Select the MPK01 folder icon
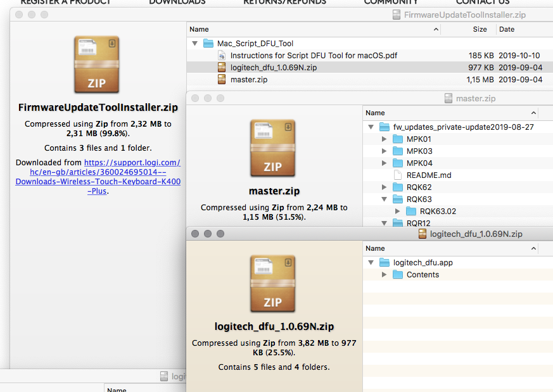Screen dimensions: 553x392 pyautogui.click(x=398, y=139)
